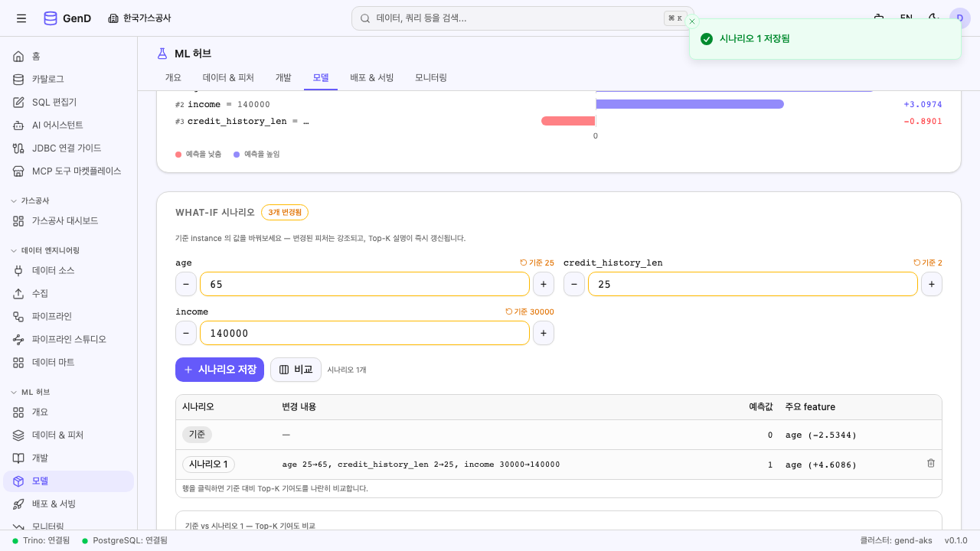Collapse the 데이터 엔지니어링 section
This screenshot has width=980, height=551.
(x=44, y=250)
